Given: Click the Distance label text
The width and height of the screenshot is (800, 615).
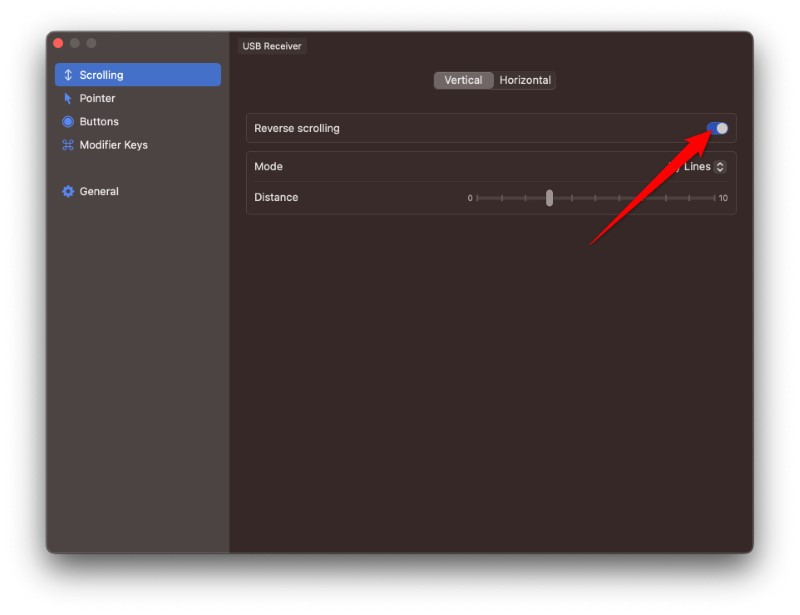Looking at the screenshot, I should [x=276, y=197].
